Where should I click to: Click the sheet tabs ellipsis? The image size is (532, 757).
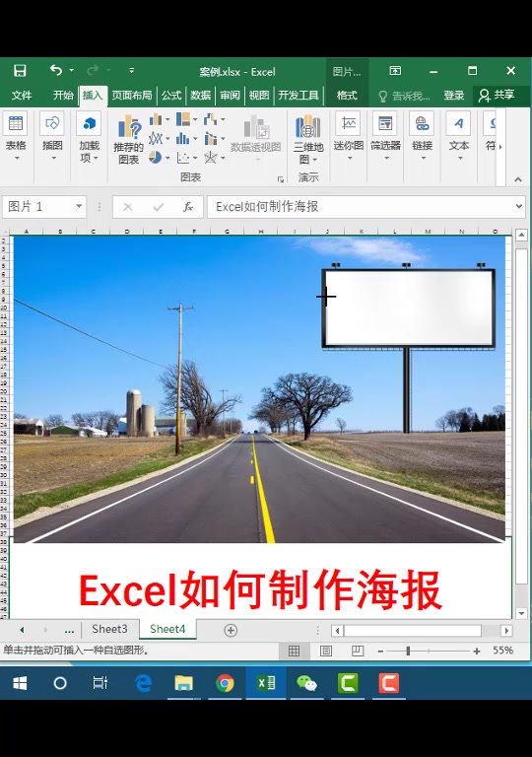[x=69, y=631]
